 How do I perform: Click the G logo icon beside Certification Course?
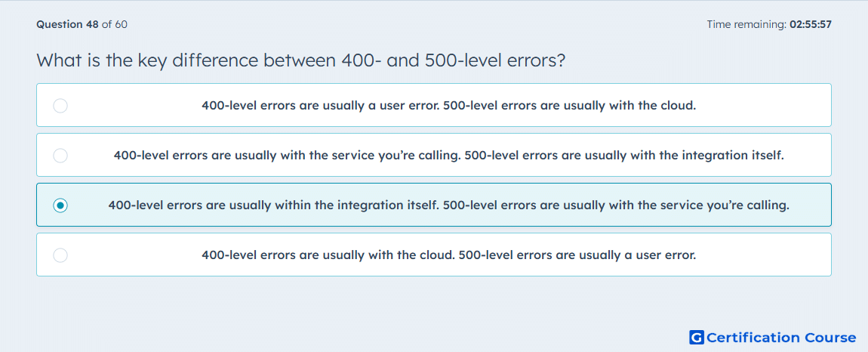click(697, 337)
